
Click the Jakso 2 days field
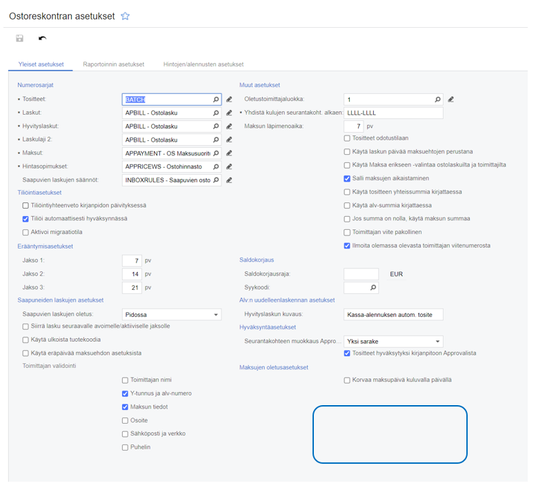click(x=132, y=274)
